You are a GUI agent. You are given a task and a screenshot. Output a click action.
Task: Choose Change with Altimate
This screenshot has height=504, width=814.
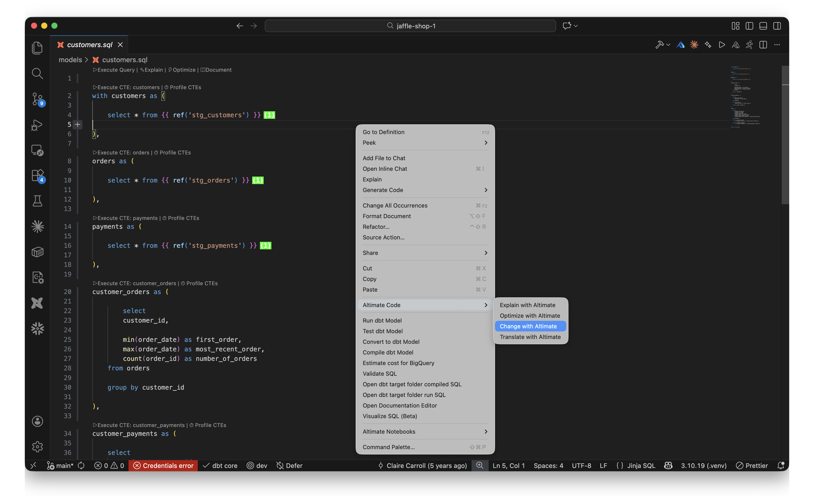pos(530,326)
